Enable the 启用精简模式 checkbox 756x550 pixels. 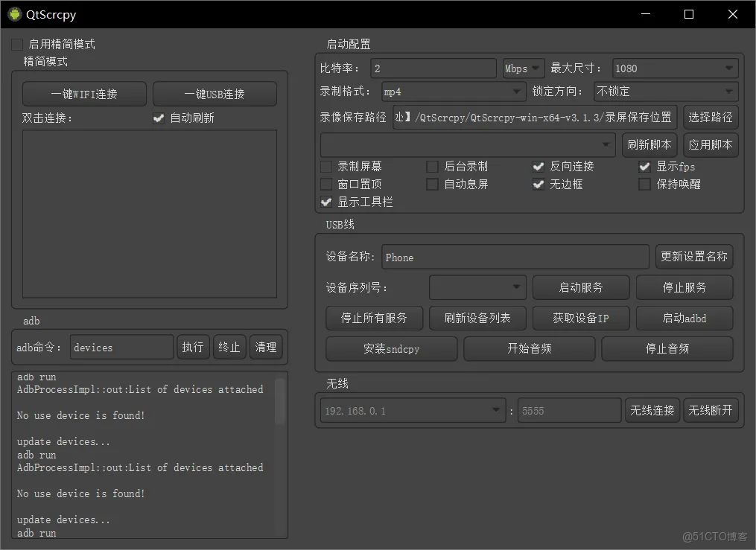click(x=17, y=43)
